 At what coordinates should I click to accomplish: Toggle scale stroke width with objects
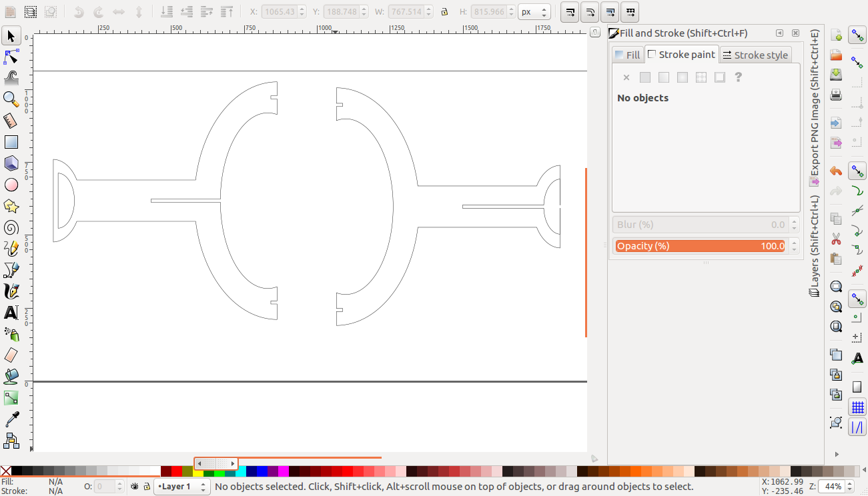570,12
